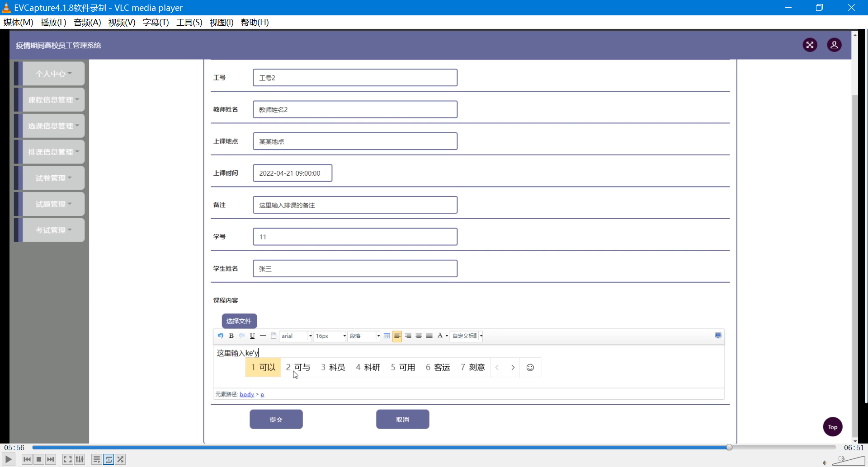868x467 pixels.
Task: Click the VLC stop button
Action: pos(39,459)
